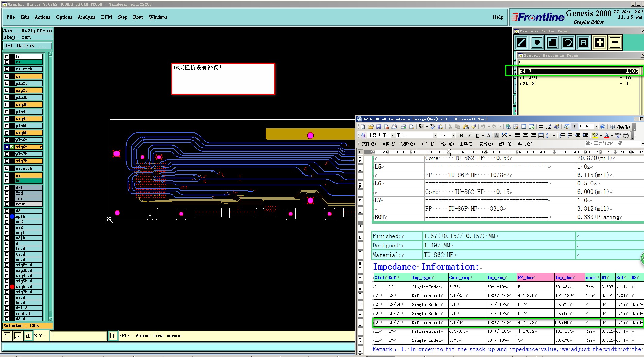Click the negative polarity minus filter
The image size is (644, 357).
pos(615,42)
